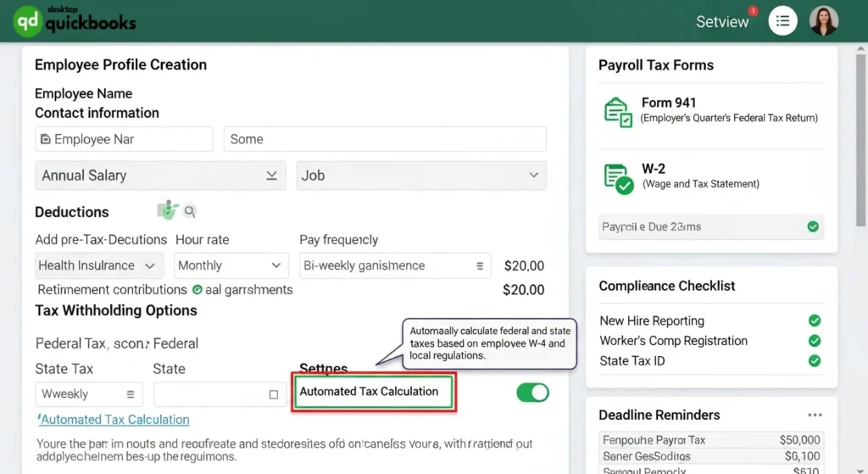Click the W-2 form icon
868x474 pixels.
click(617, 178)
